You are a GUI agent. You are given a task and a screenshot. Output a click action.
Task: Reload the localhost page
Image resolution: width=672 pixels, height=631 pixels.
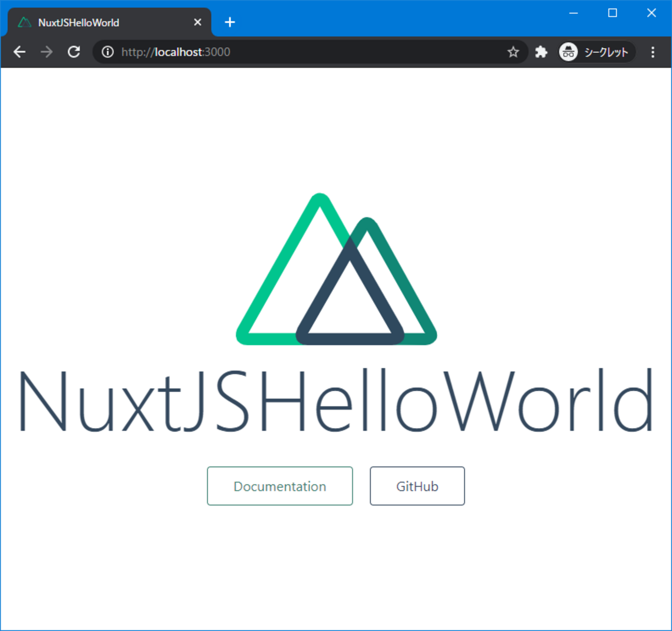[74, 52]
